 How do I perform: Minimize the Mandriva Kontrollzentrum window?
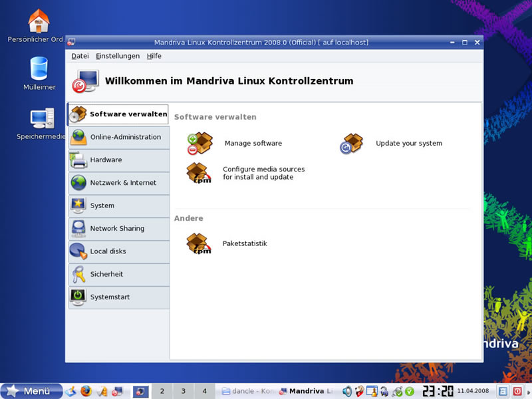pyautogui.click(x=452, y=43)
